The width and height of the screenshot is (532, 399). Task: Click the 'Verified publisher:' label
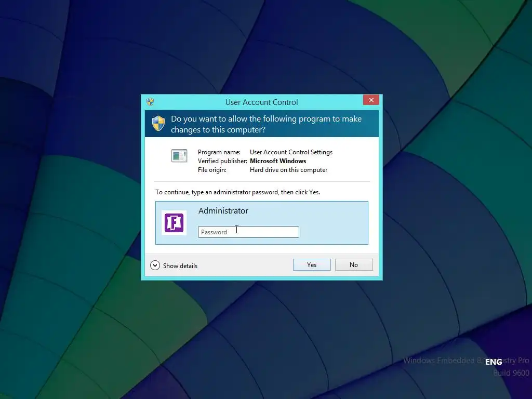click(222, 161)
